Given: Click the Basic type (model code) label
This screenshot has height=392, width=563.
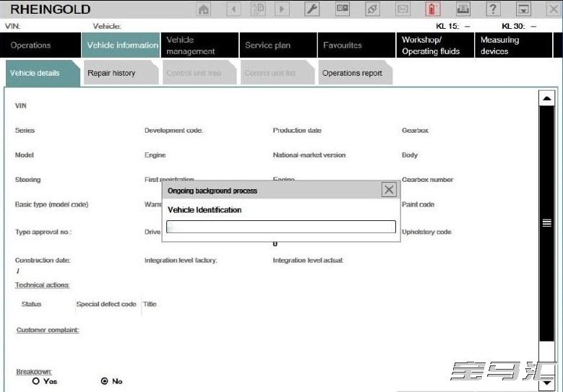Looking at the screenshot, I should pyautogui.click(x=52, y=204).
